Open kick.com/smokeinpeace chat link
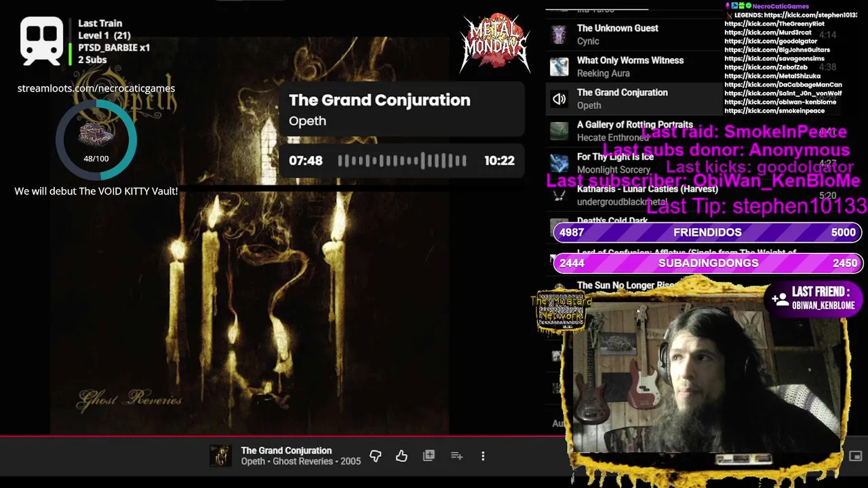 774,111
